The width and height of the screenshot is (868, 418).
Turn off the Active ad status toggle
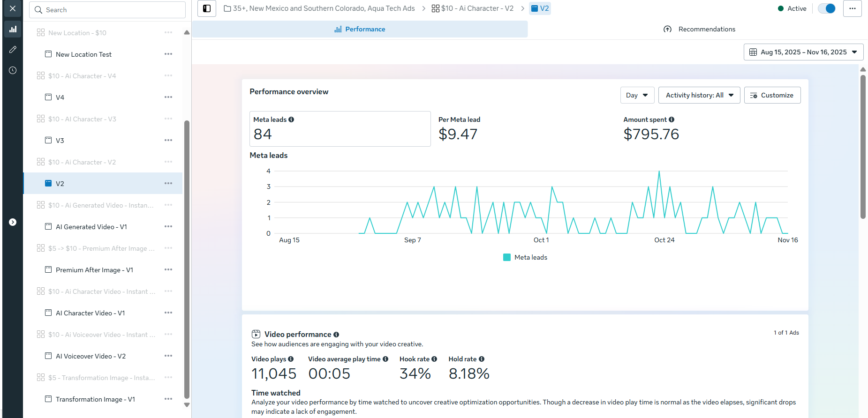[826, 8]
